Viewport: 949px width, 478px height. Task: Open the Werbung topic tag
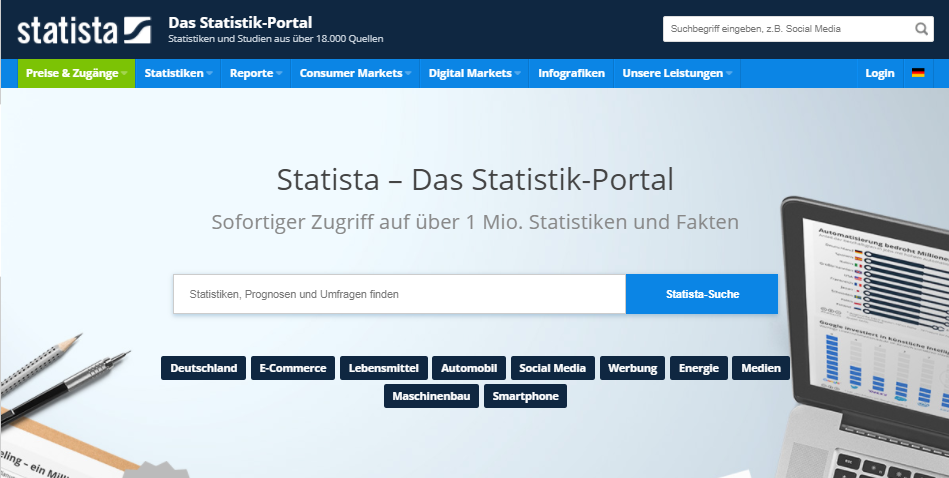click(x=632, y=368)
